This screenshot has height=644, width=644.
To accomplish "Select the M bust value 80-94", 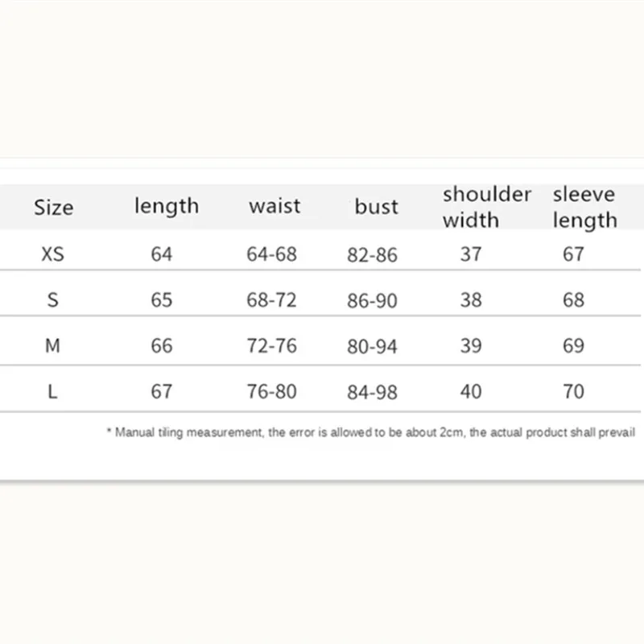I will (x=372, y=346).
